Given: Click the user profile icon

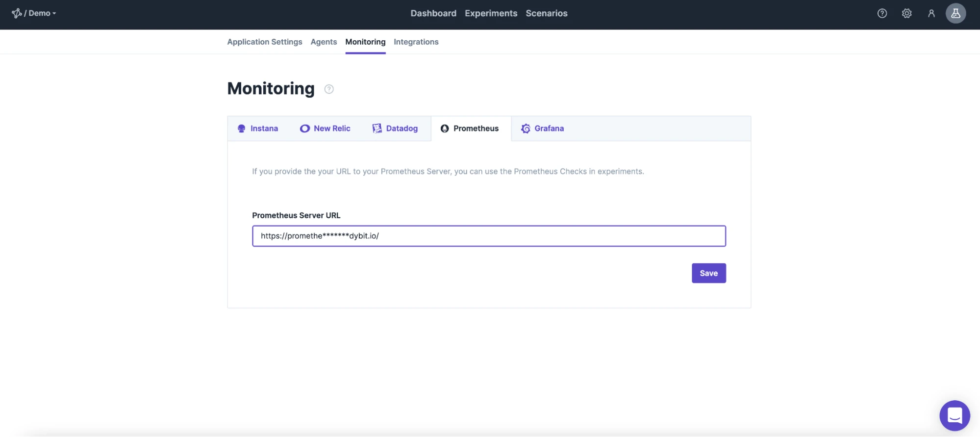Looking at the screenshot, I should coord(931,13).
